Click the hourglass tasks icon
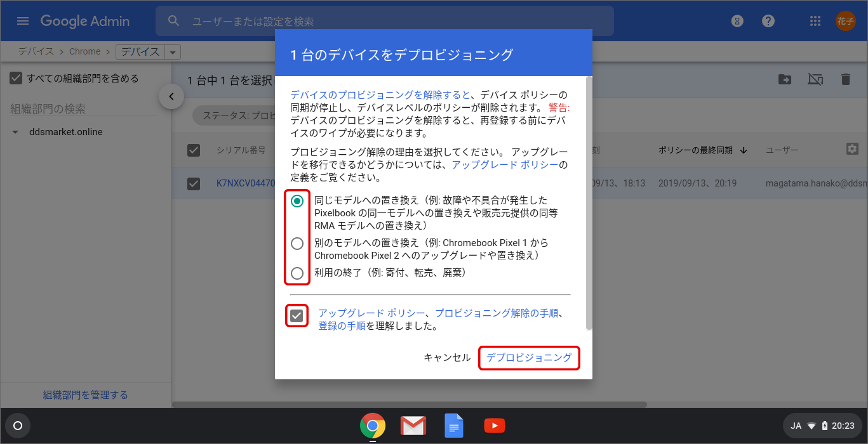The image size is (868, 444). [x=737, y=21]
